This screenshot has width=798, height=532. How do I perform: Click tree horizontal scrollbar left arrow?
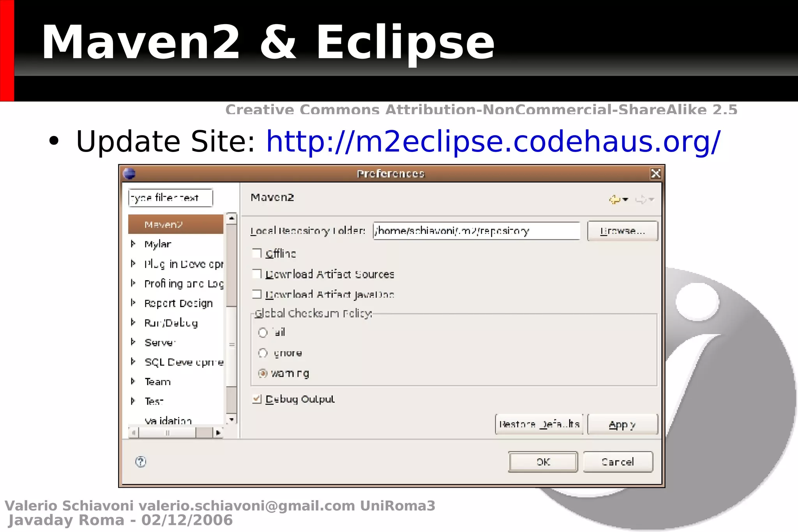pos(133,433)
